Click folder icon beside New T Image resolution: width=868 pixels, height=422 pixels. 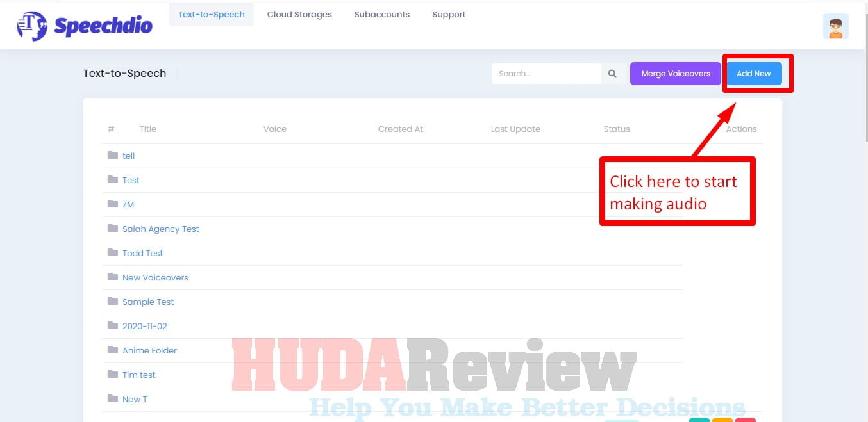(113, 398)
